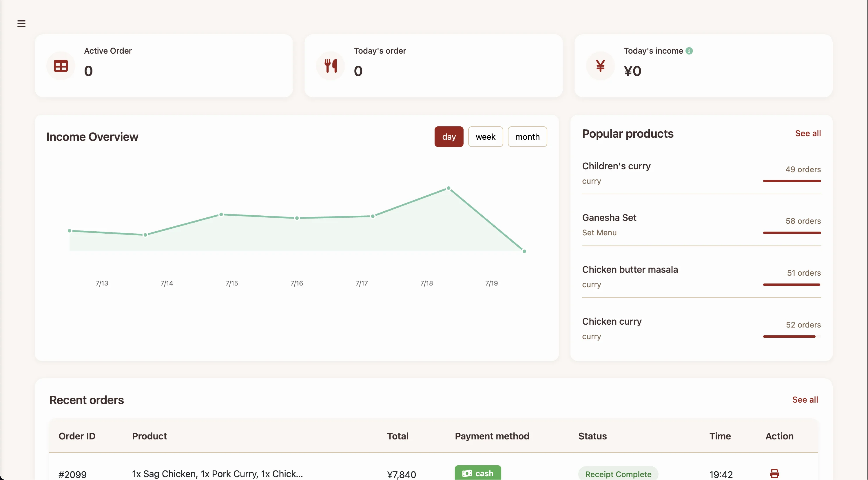Switch Income Overview to week view

[485, 137]
